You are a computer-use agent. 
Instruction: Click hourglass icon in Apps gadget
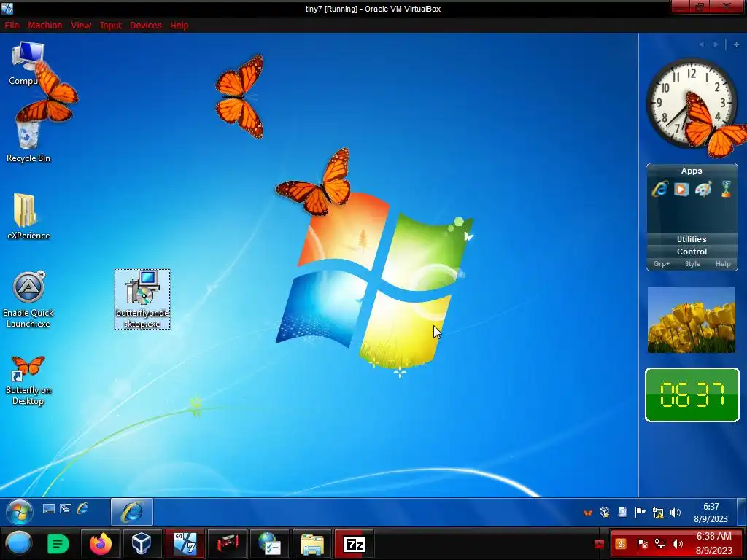[726, 189]
